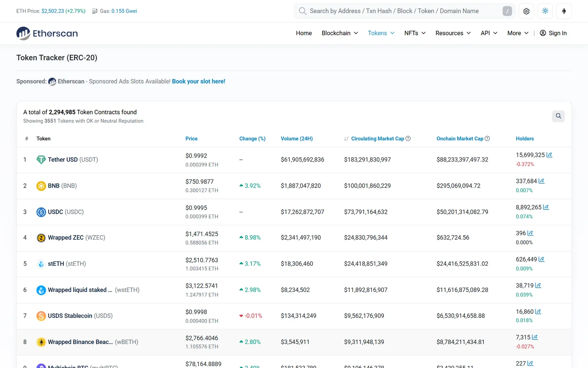Open holders chart icon for BNB
The width and height of the screenshot is (588, 368).
coord(541,181)
